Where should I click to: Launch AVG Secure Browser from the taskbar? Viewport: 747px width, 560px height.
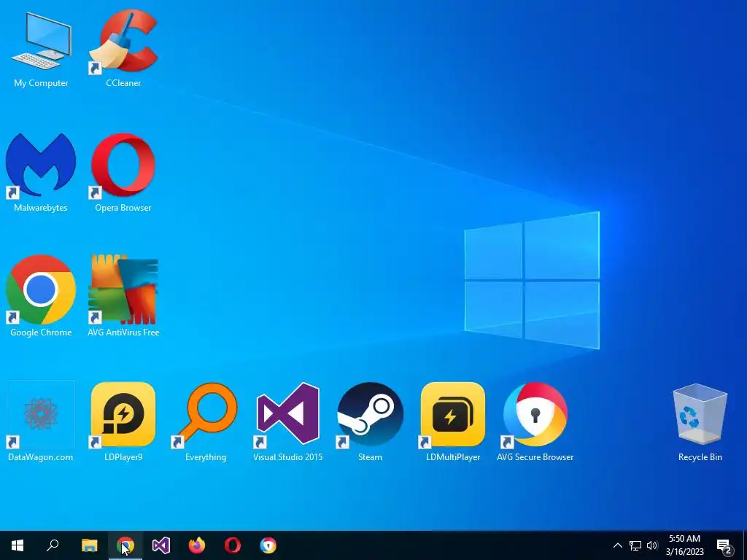tap(268, 545)
